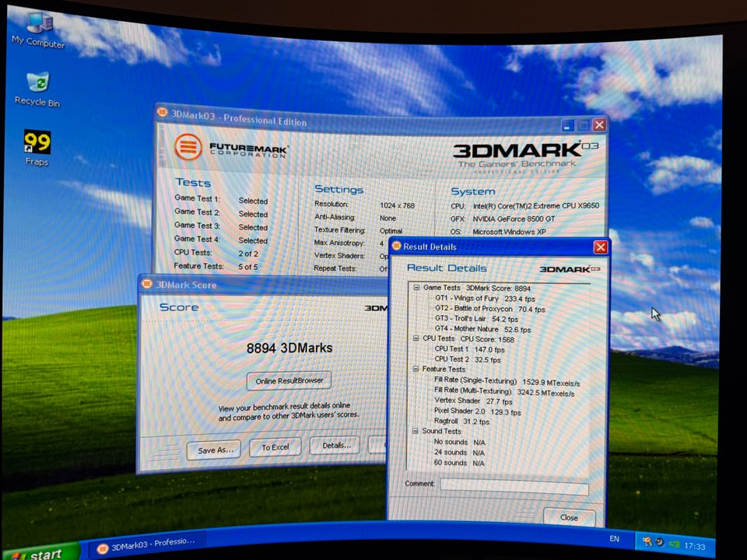Click the Feature Tests 5 of 5 value
This screenshot has height=560, width=747.
point(247,267)
